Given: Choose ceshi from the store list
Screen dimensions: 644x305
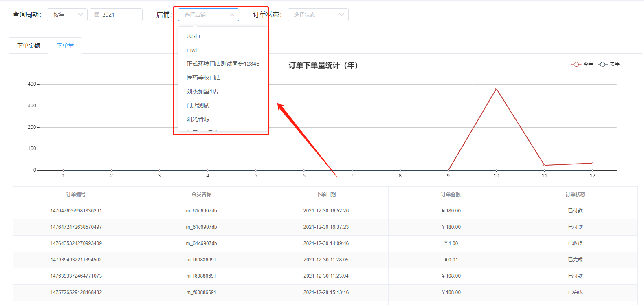Looking at the screenshot, I should point(193,36).
